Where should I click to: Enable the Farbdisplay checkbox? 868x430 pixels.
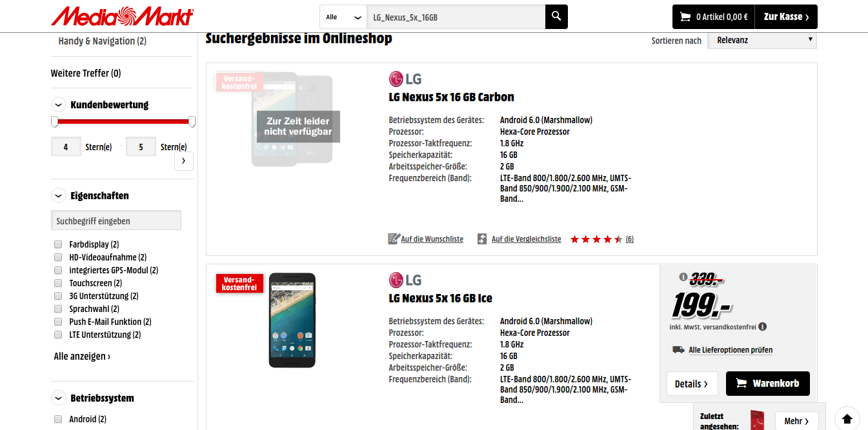(58, 244)
